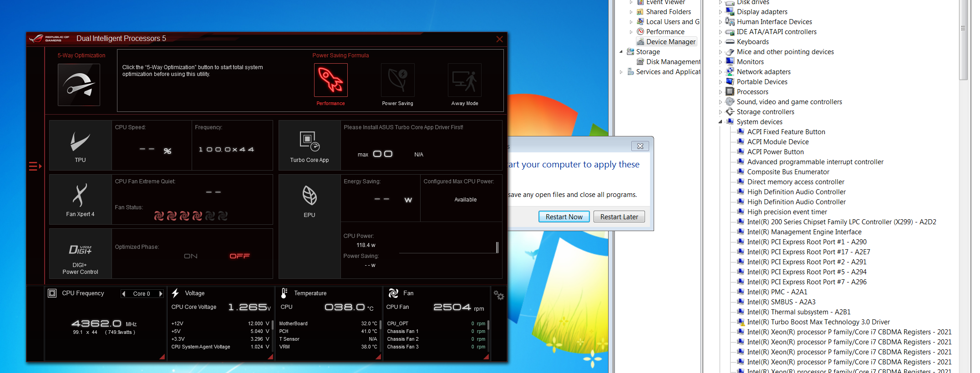This screenshot has height=373, width=980.
Task: Click the Temperature thermometer icon
Action: click(284, 293)
